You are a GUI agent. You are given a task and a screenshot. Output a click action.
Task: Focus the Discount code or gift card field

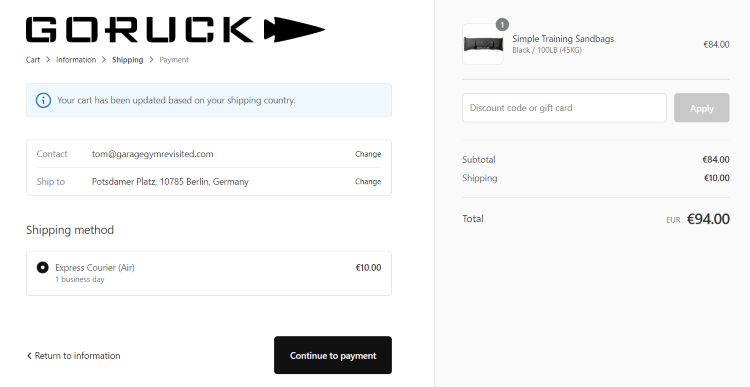[x=564, y=108]
